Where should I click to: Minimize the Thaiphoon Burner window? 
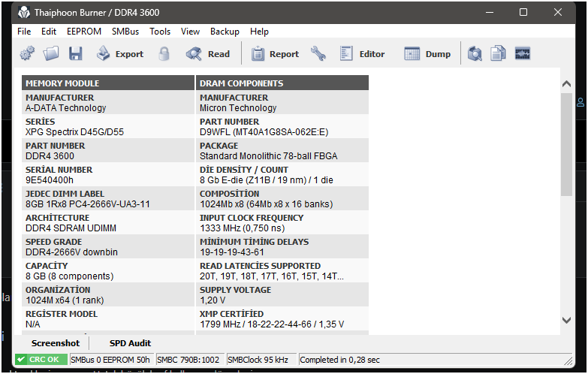coord(490,12)
